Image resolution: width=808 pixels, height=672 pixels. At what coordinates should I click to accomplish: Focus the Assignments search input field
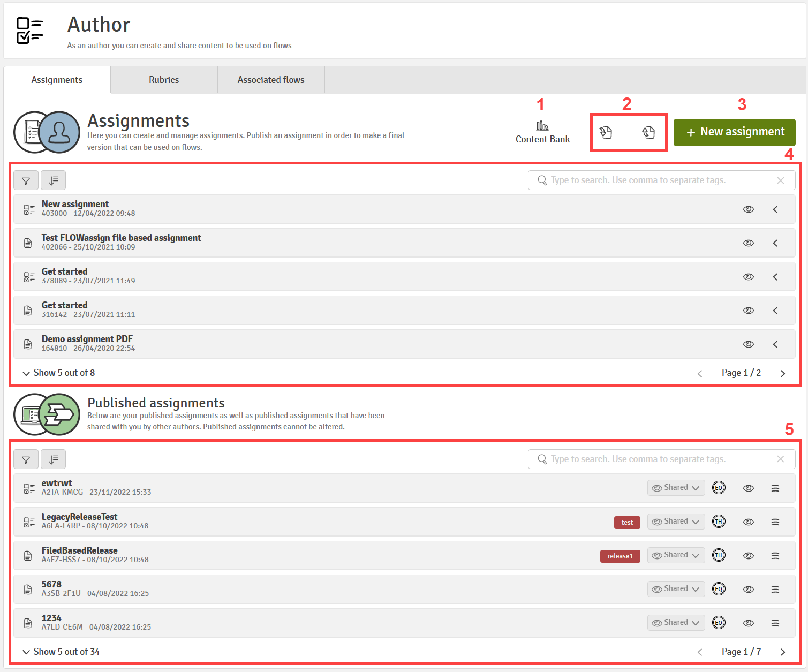[x=661, y=180]
